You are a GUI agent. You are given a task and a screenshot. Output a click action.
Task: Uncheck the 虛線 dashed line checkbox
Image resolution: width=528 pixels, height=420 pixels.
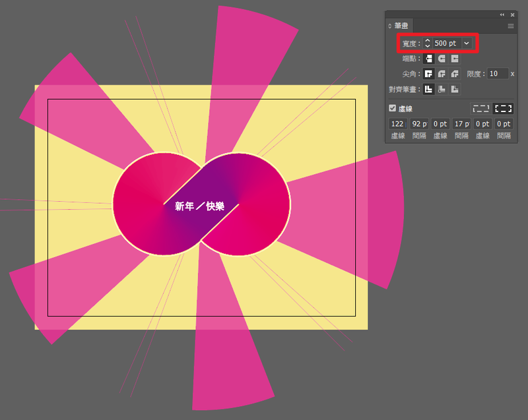click(x=393, y=108)
